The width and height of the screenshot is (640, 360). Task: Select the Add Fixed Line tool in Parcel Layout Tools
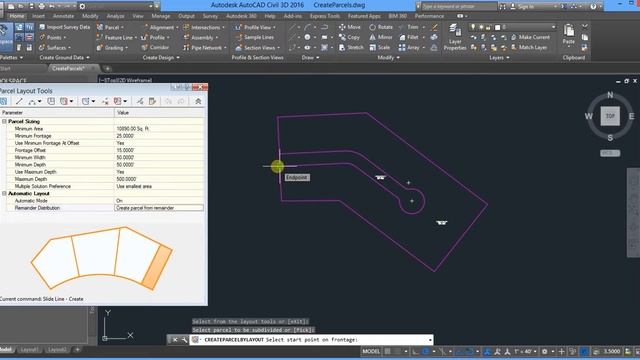pyautogui.click(x=19, y=101)
